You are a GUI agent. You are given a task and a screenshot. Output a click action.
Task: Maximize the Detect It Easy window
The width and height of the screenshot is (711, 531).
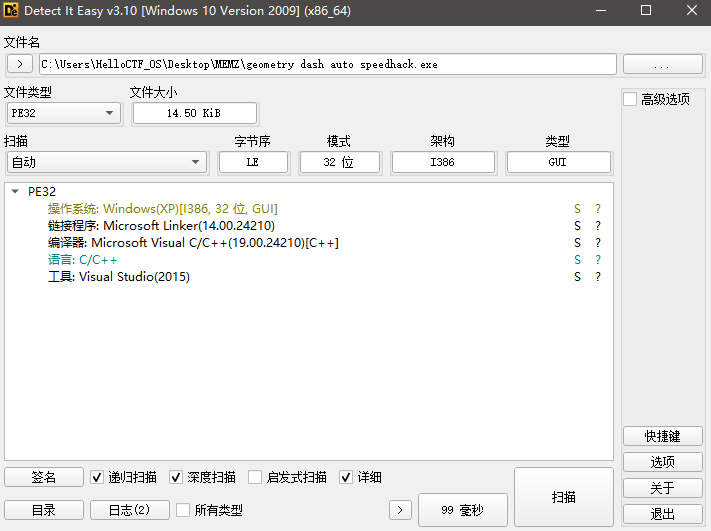point(646,10)
